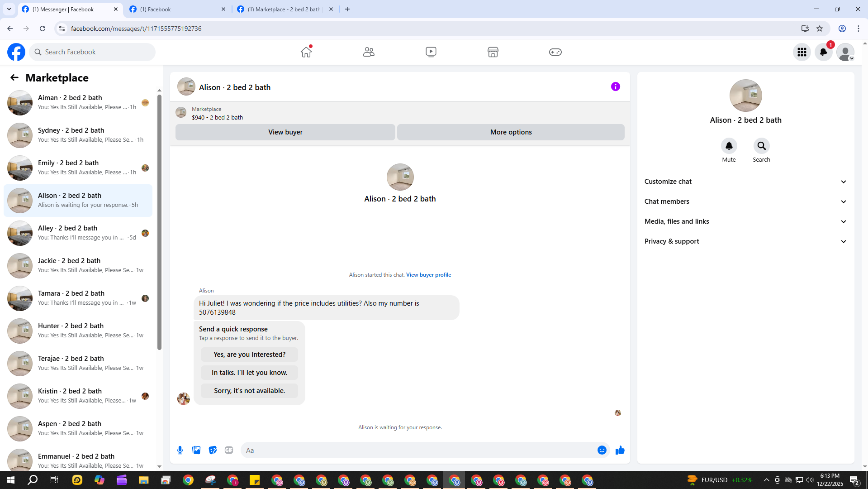Open a new browser tab
Screen dimensions: 868x489
[347, 9]
